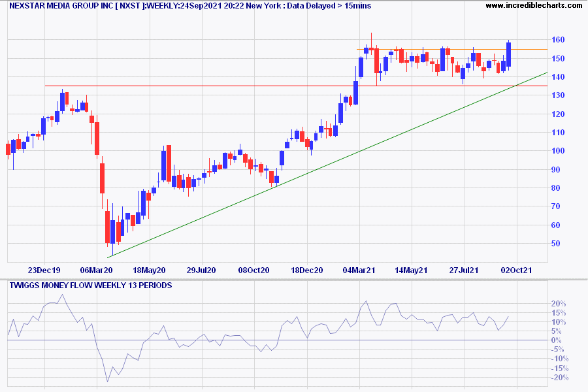Select the -5% money flow axis label
This screenshot has width=588, height=392.
558,350
